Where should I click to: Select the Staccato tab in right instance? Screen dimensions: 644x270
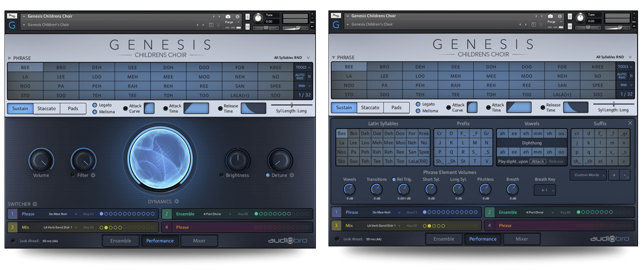coord(370,108)
